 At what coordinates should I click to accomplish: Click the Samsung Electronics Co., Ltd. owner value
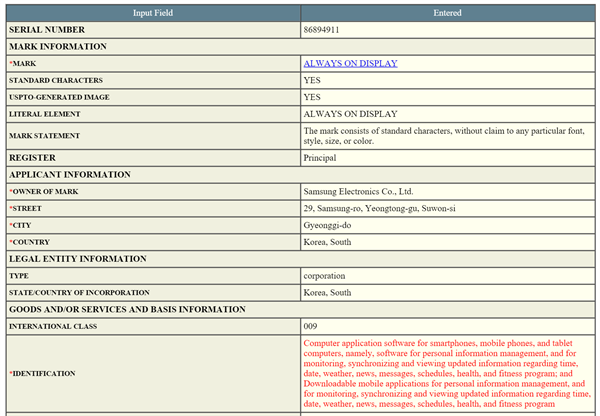pos(358,191)
